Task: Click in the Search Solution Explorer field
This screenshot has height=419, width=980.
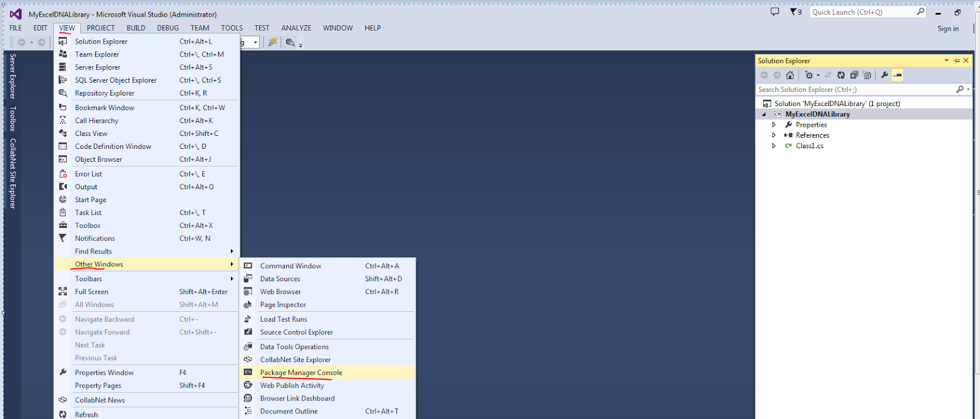Action: 855,89
